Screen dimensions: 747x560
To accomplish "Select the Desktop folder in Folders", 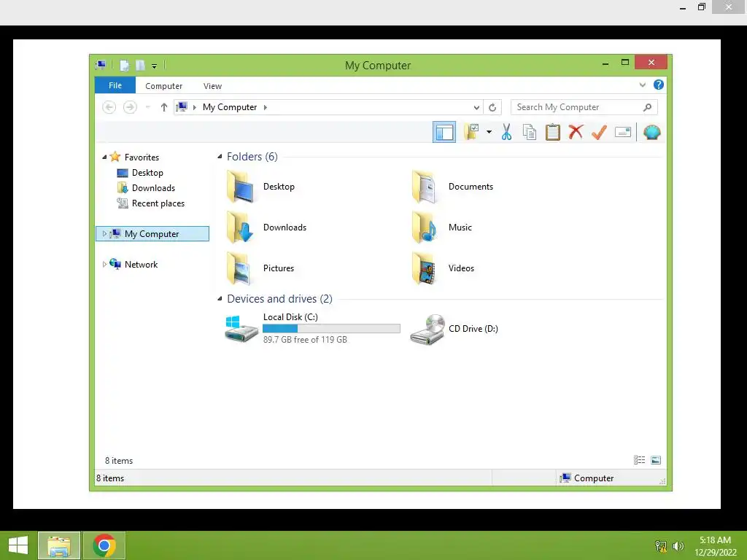I will pos(261,187).
